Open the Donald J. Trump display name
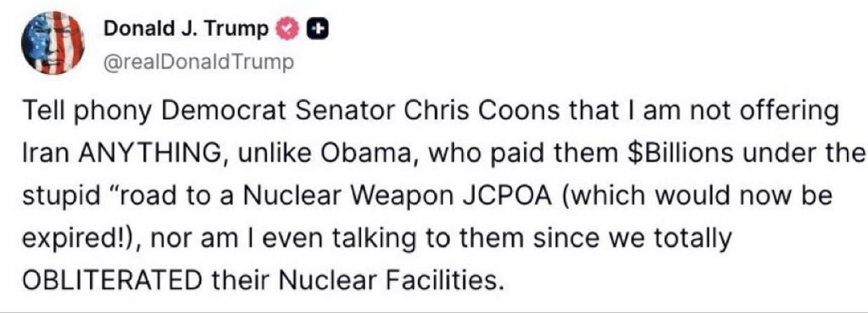The width and height of the screenshot is (868, 313). [185, 30]
